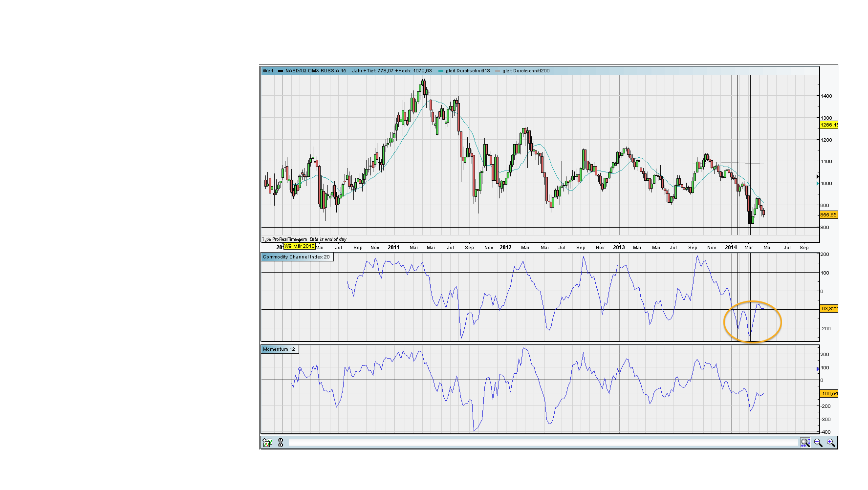Click the orange 855,65 current price label
The height and width of the screenshot is (490, 868).
[828, 215]
